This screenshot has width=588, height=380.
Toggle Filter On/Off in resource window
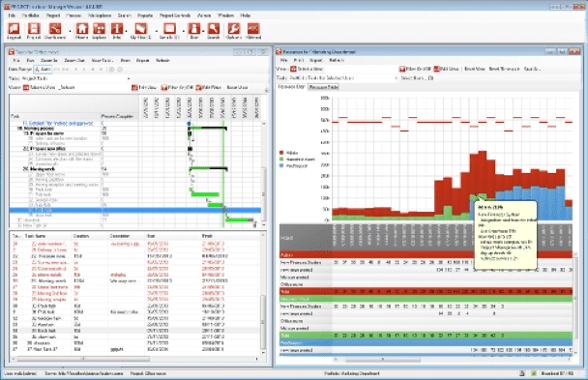pos(415,69)
